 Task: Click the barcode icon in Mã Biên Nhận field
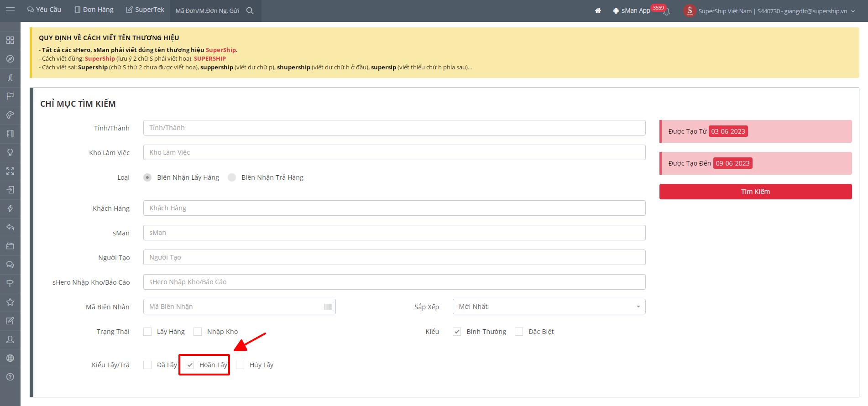(x=328, y=307)
